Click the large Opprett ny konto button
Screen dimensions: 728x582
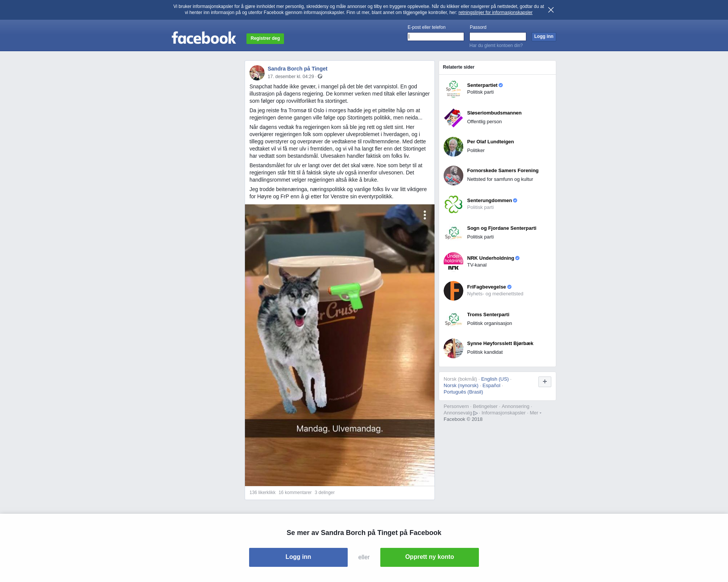click(430, 557)
